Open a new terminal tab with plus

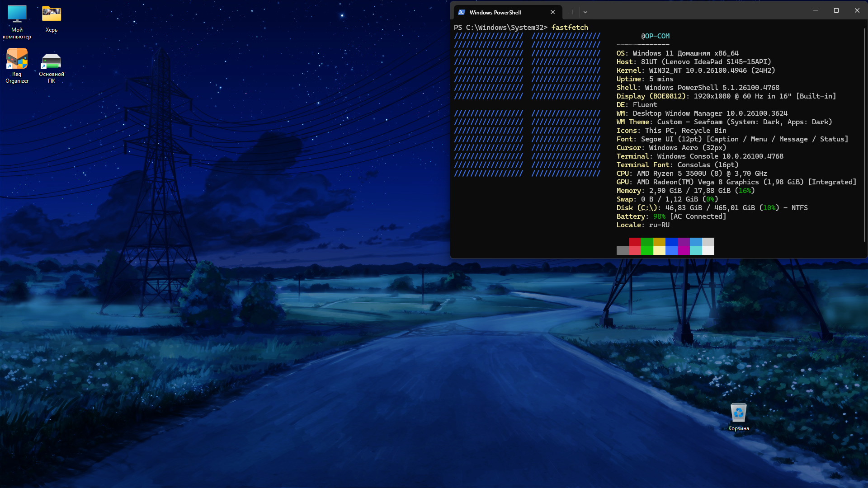(x=572, y=12)
